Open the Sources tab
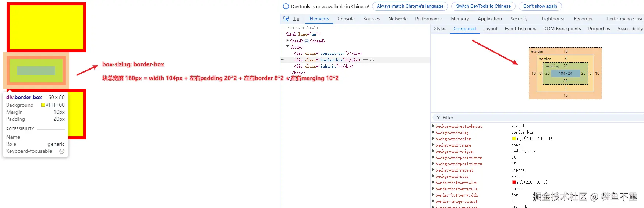This screenshot has width=644, height=208. pos(371,19)
